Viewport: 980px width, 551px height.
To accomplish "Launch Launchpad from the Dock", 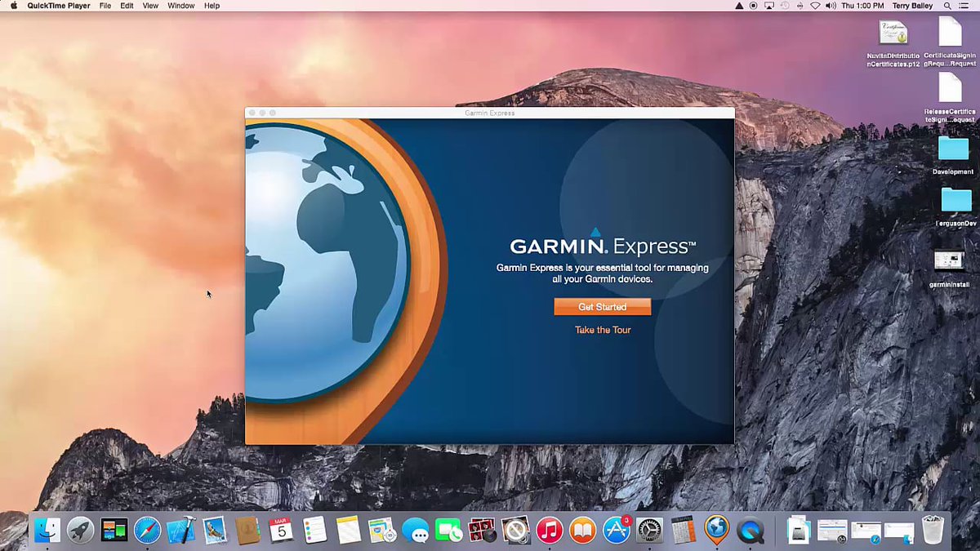I will (81, 531).
